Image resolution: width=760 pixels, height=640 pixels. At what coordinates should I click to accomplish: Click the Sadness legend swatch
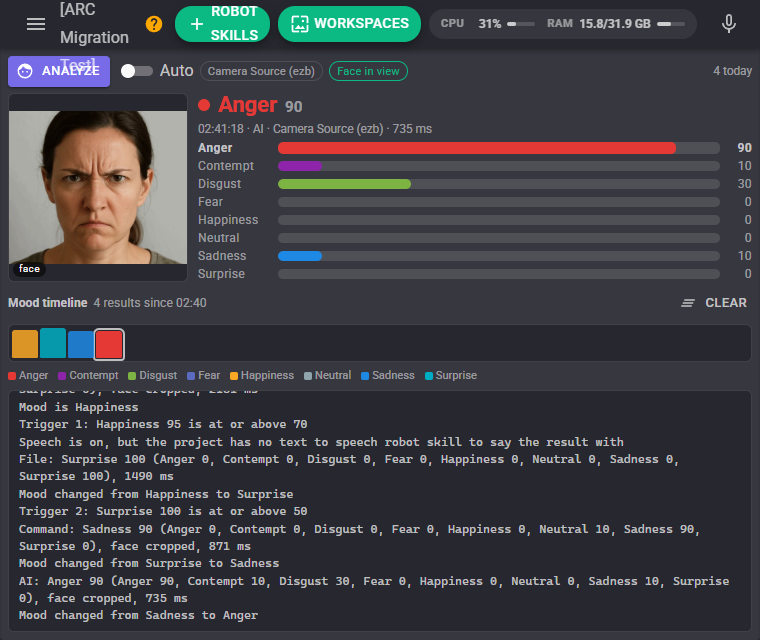pyautogui.click(x=365, y=376)
